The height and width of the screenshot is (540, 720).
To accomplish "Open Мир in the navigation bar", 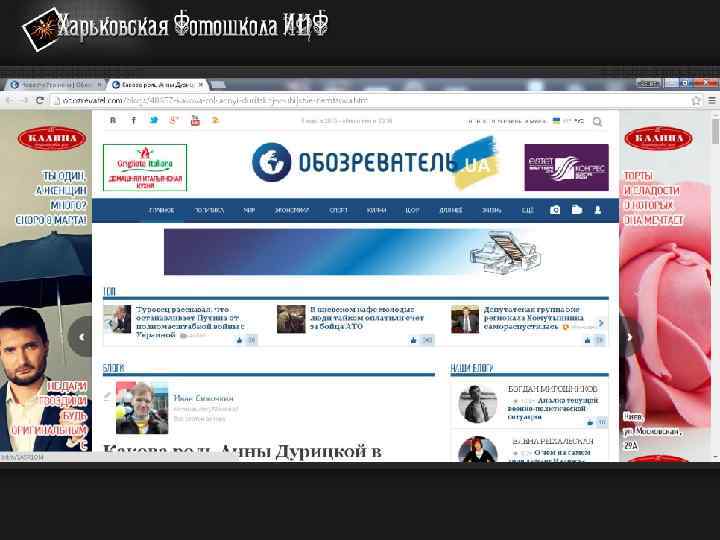I will click(249, 210).
